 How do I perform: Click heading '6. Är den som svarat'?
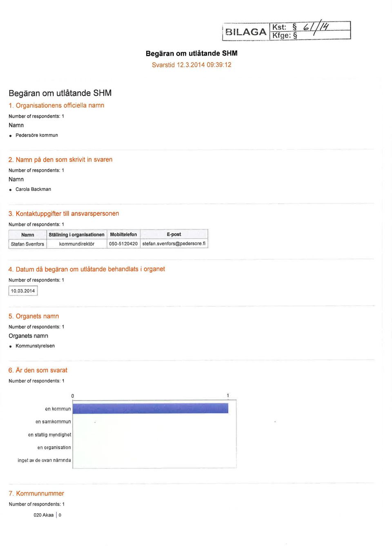tap(38, 370)
